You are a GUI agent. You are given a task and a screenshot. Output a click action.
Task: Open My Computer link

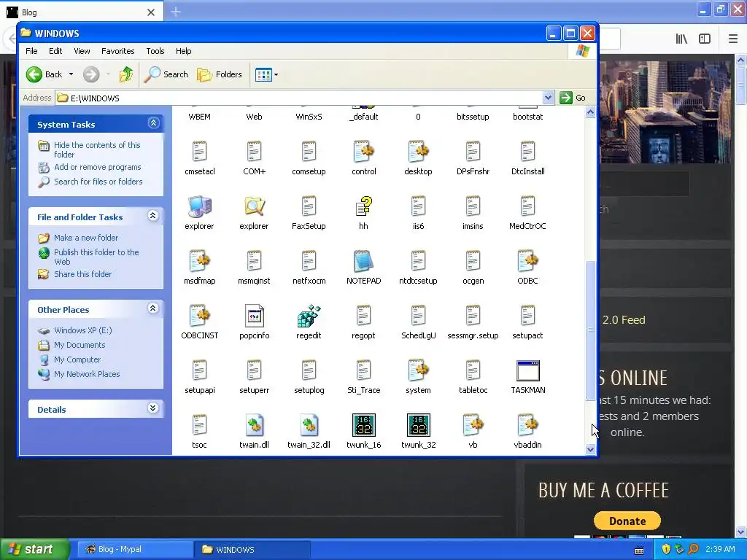(x=77, y=359)
